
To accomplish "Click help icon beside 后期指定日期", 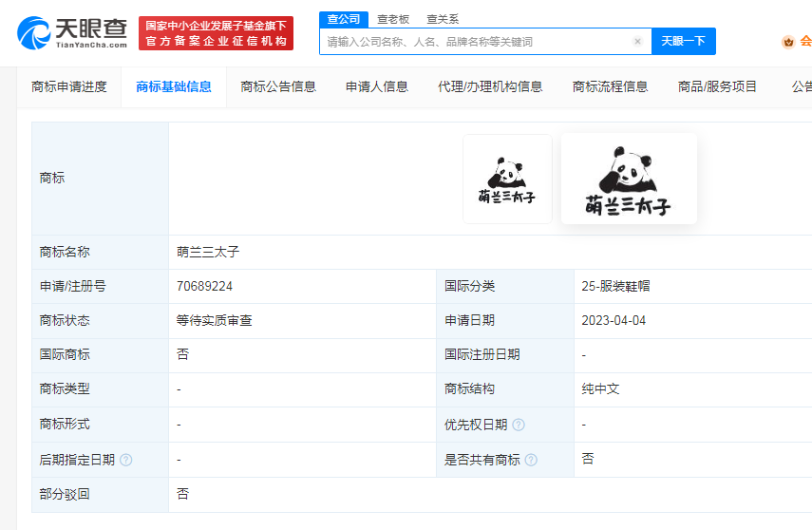I will 126,460.
